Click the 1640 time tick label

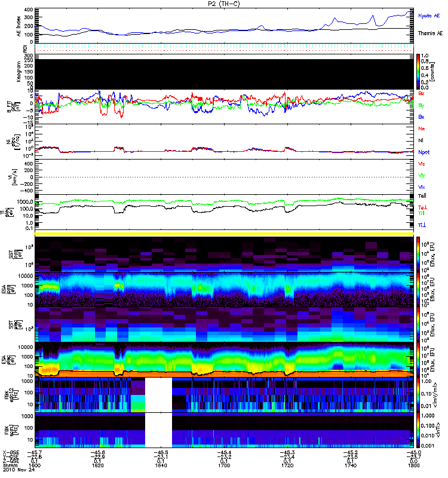161,465
